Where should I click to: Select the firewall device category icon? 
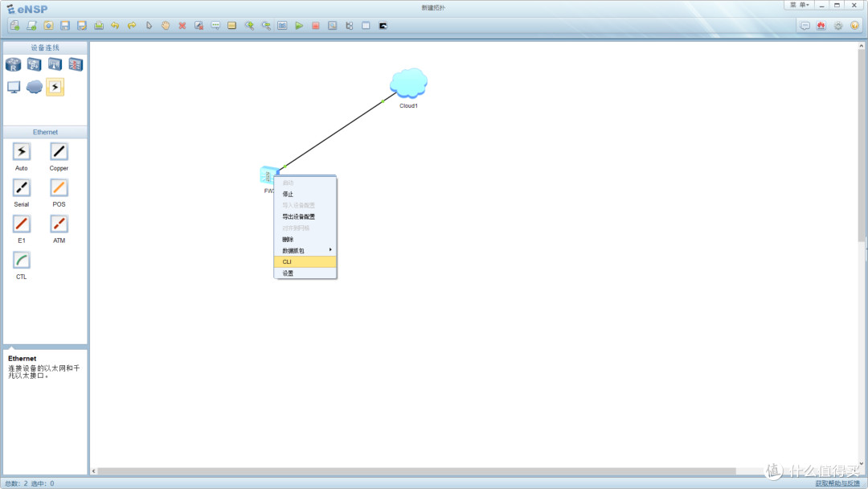(76, 65)
